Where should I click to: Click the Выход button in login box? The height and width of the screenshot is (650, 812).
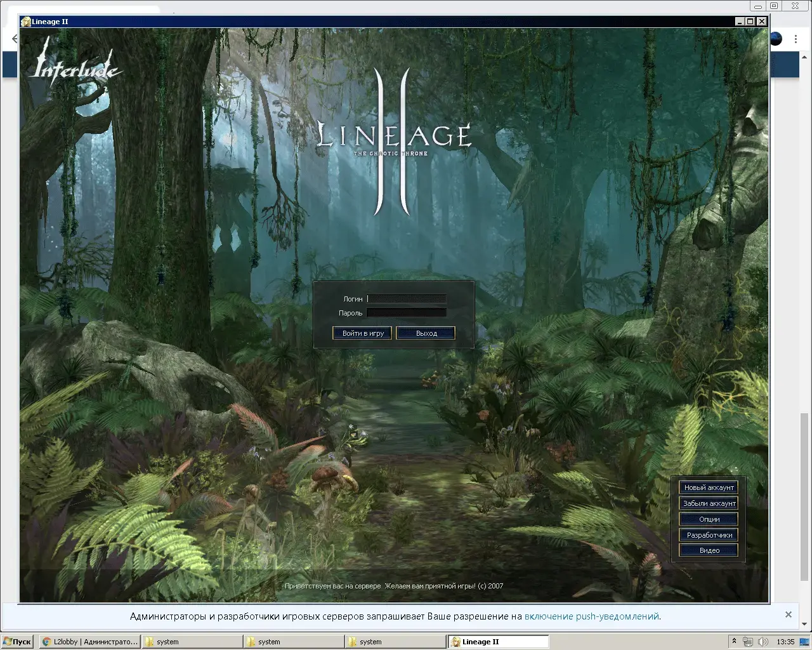coord(426,333)
